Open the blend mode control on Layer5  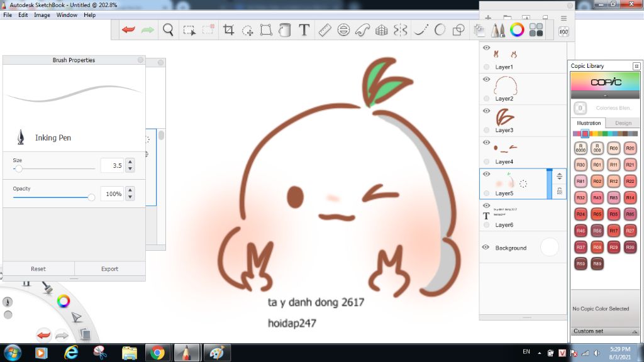pyautogui.click(x=559, y=177)
